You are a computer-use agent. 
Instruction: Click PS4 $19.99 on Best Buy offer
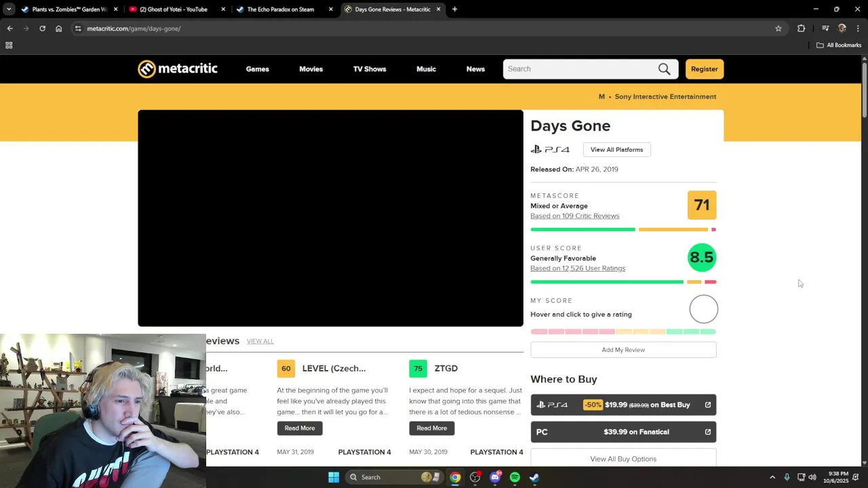623,405
